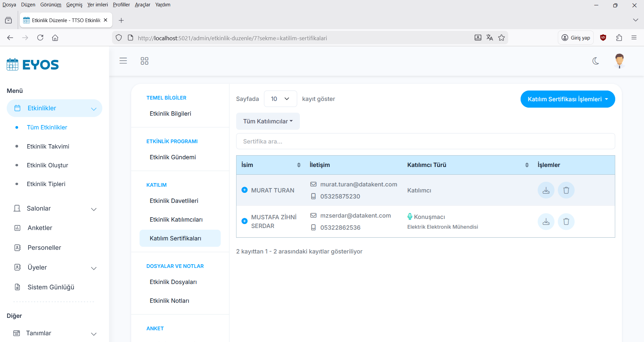Download certificate for MURAT TURAN
644x342 pixels.
coord(546,190)
